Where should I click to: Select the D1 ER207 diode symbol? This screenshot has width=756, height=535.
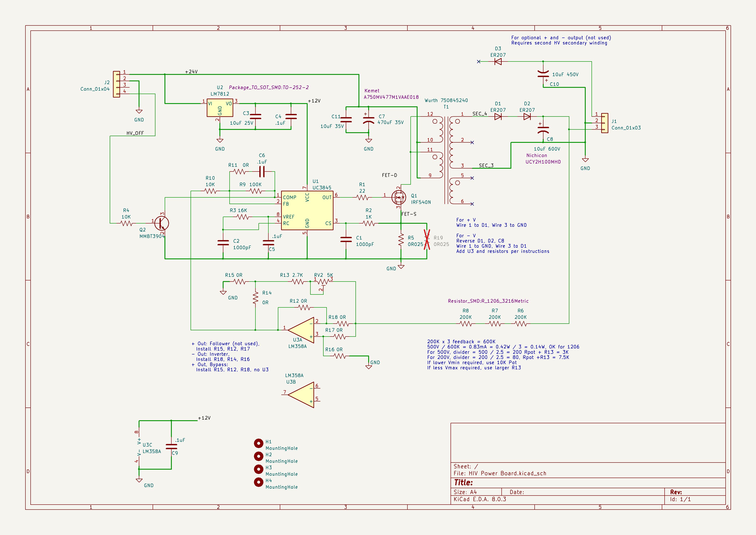(x=498, y=117)
